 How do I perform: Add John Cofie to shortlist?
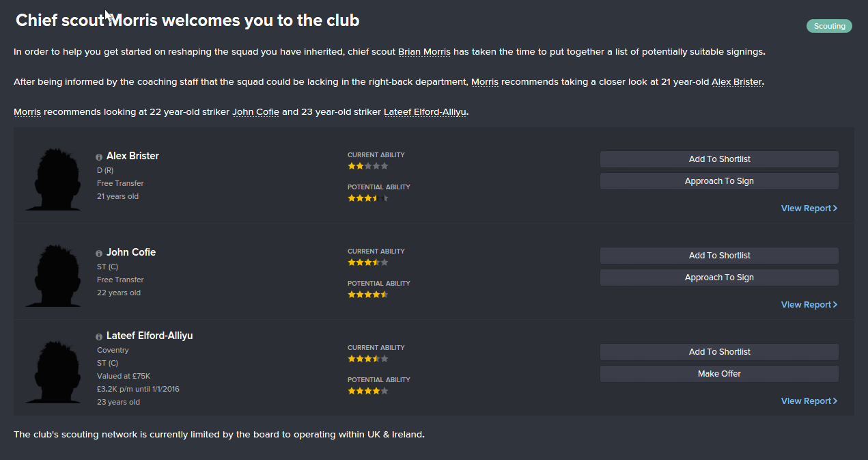[x=719, y=256]
